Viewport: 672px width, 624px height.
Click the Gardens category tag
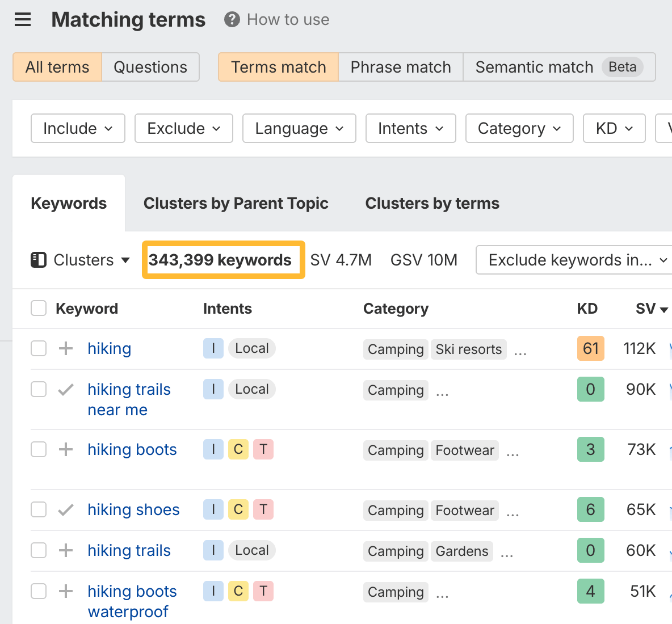pos(462,551)
